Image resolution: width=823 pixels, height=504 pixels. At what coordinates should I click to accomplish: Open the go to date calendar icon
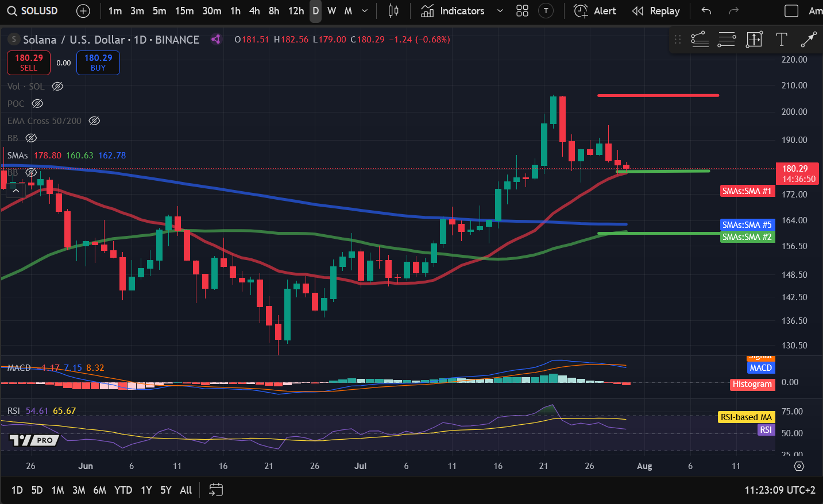coord(216,490)
